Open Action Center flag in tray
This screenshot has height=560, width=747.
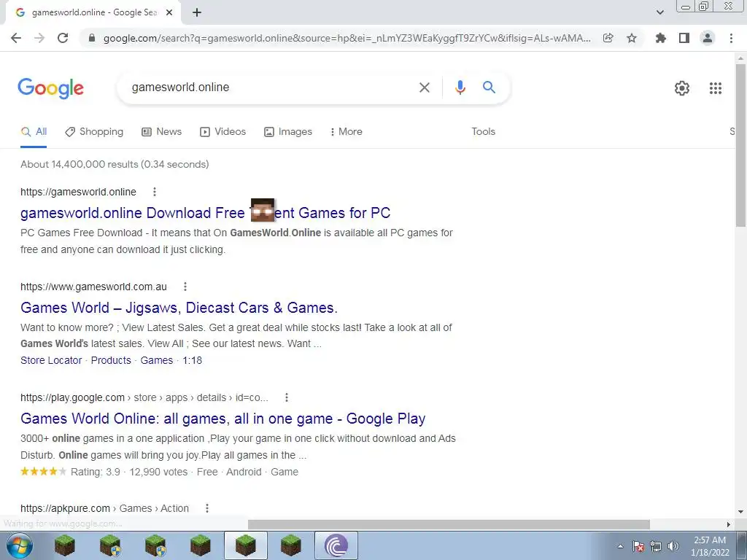pyautogui.click(x=638, y=546)
